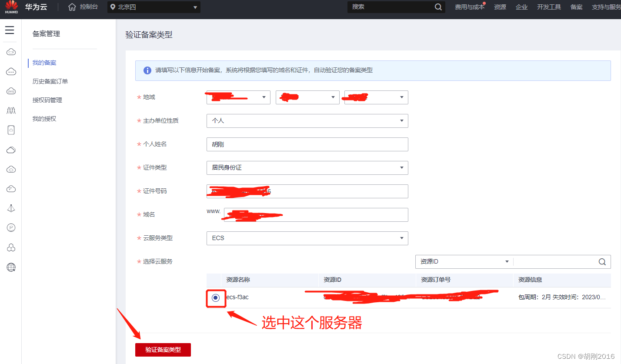Click the console home icon
This screenshot has width=621, height=364.
(x=72, y=7)
